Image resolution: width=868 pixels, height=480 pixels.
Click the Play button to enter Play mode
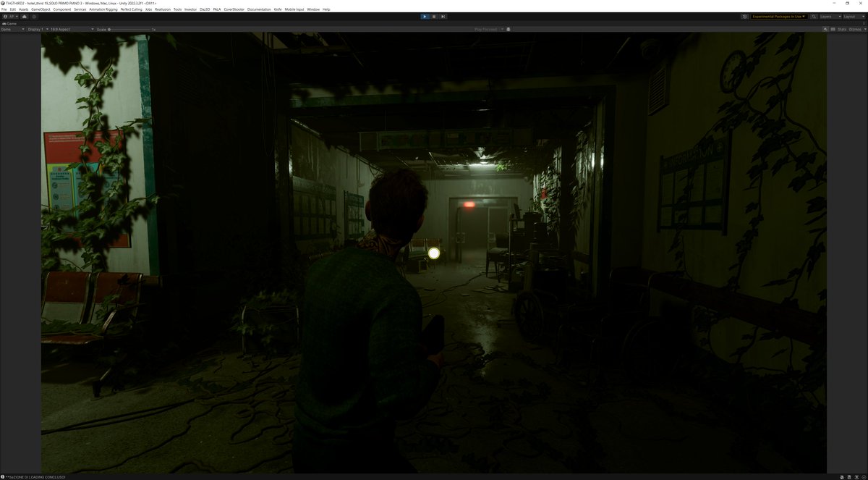(425, 16)
